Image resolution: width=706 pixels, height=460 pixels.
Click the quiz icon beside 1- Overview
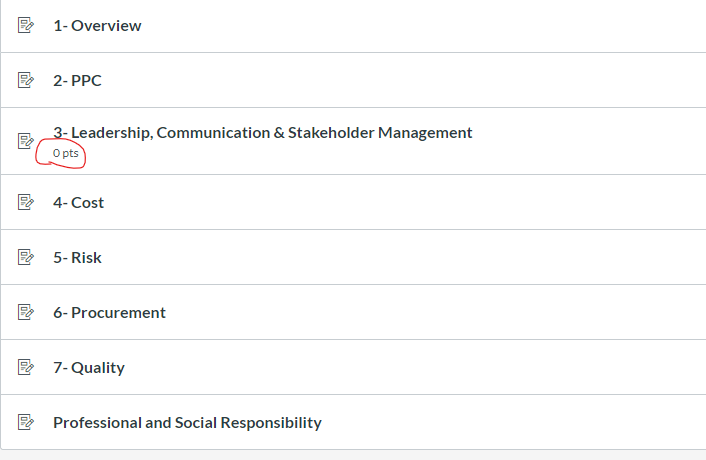[x=26, y=26]
